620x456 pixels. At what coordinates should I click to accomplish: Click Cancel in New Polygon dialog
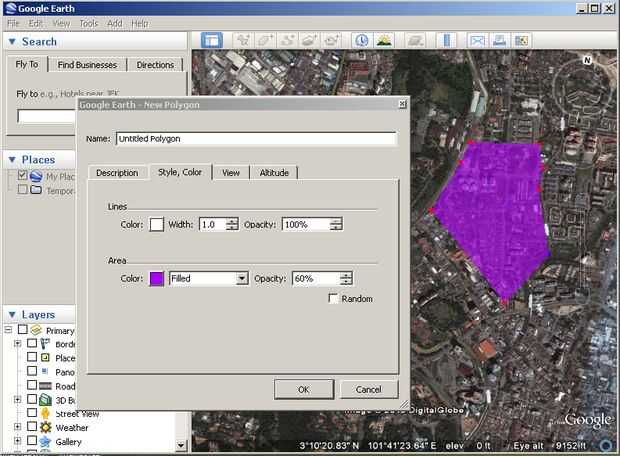(369, 390)
